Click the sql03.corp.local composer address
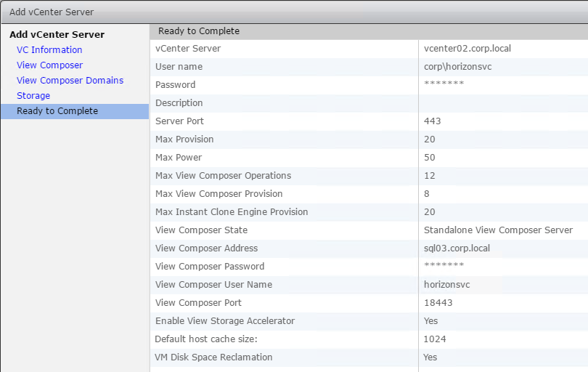The image size is (588, 372). pyautogui.click(x=457, y=248)
